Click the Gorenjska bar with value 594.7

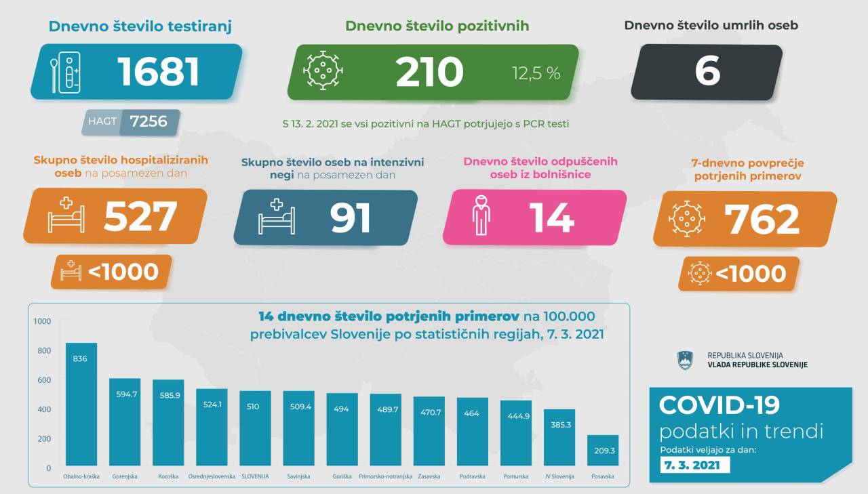point(125,423)
